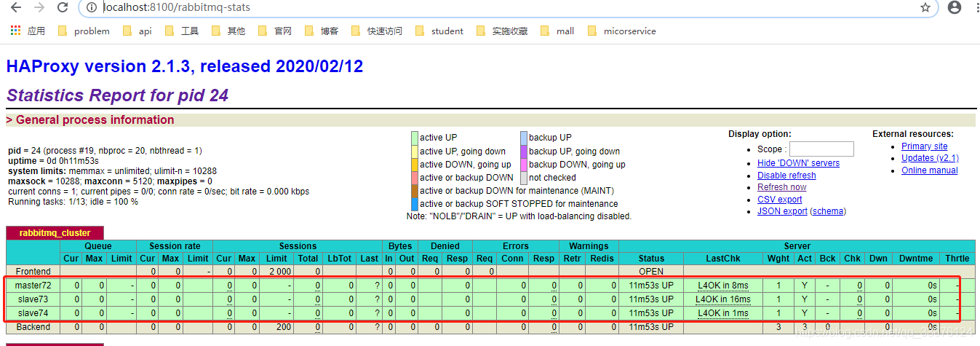Open the 'student' bookmark folder
This screenshot has width=980, height=346.
click(439, 31)
